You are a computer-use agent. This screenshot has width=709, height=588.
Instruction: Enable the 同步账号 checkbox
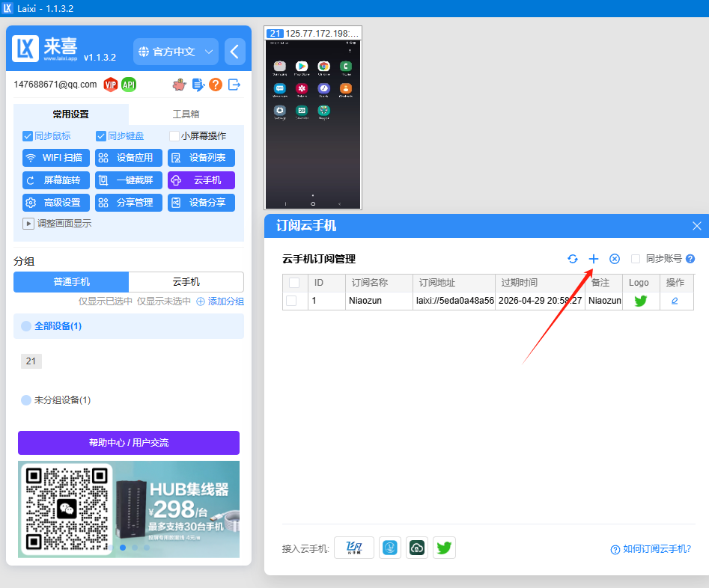tap(636, 259)
